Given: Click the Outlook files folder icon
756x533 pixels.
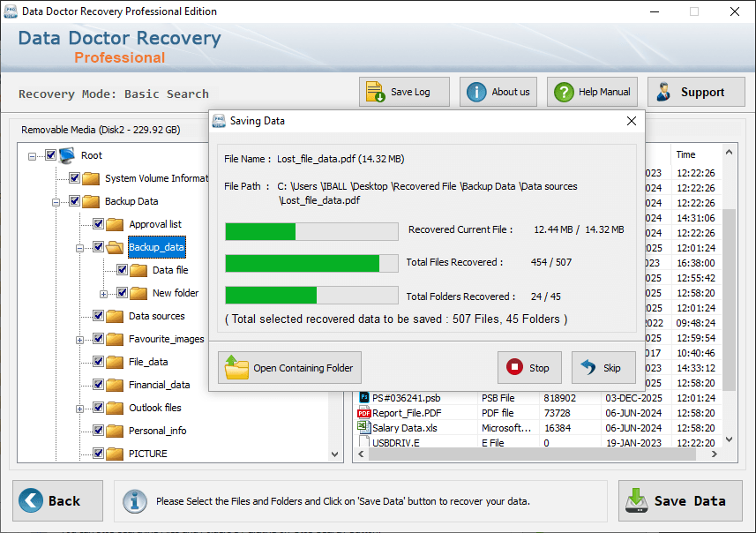Looking at the screenshot, I should coord(115,408).
